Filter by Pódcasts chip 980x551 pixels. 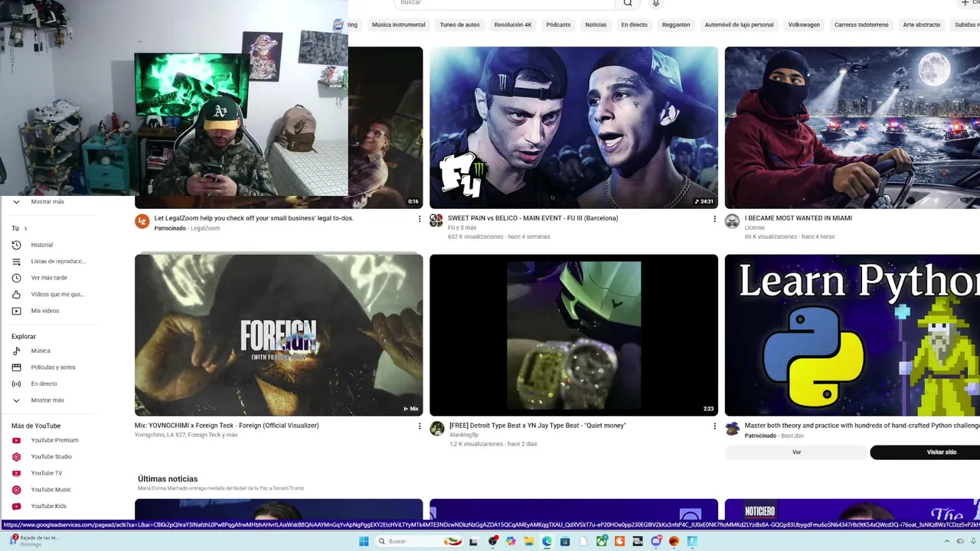point(558,24)
